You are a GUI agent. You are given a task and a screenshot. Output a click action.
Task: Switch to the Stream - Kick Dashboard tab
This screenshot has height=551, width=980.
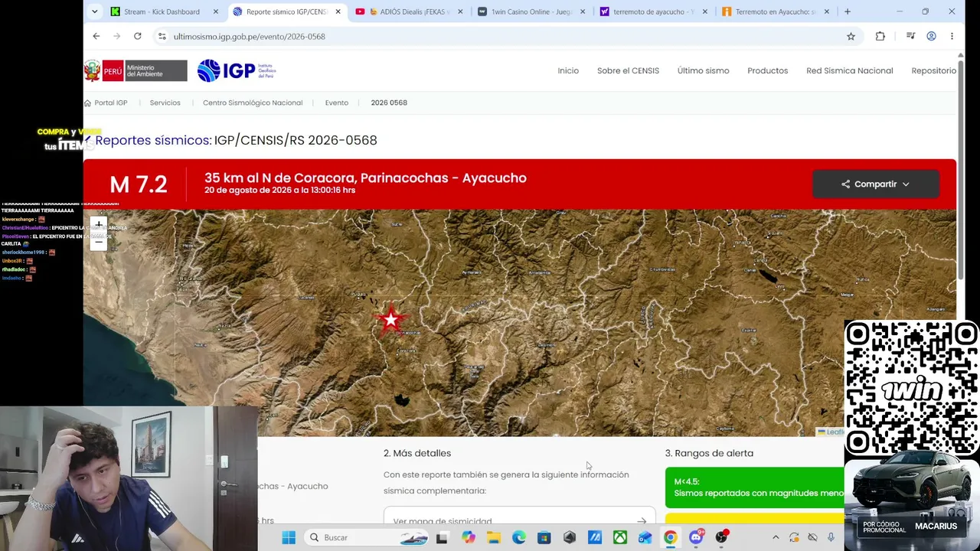tap(161, 11)
